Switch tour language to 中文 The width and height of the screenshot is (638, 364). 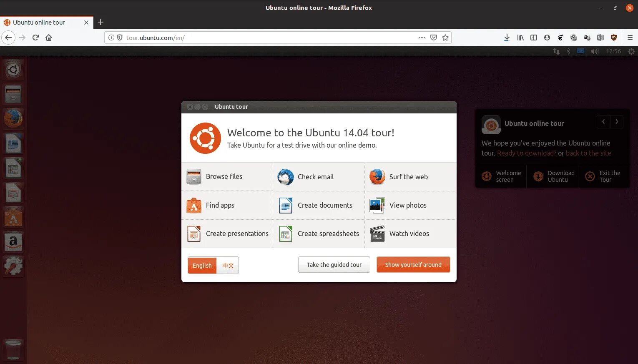(228, 265)
